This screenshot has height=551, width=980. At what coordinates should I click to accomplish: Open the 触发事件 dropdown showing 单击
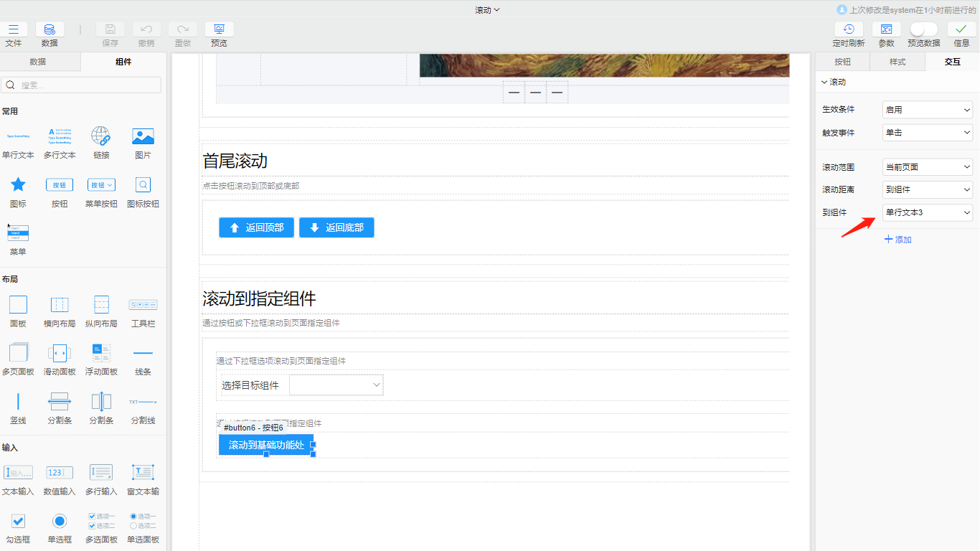tap(927, 133)
